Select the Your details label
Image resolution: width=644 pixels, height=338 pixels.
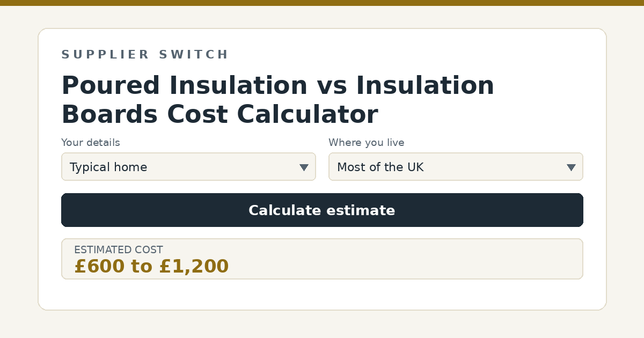(90, 143)
